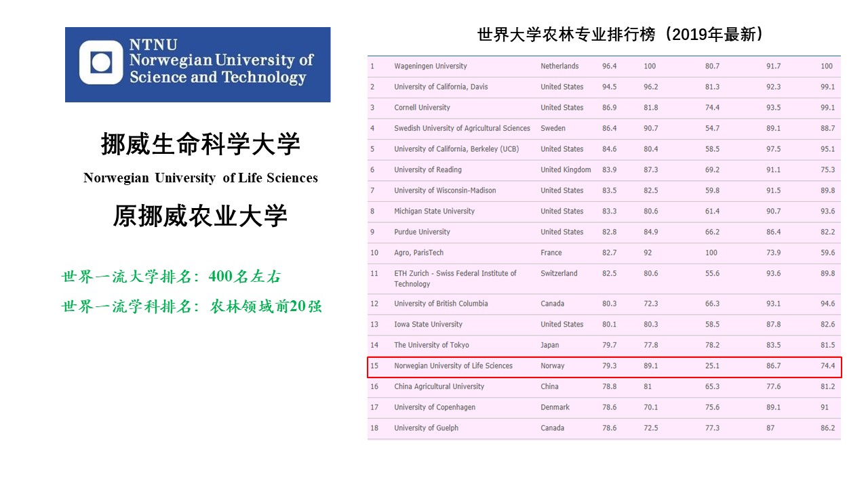The height and width of the screenshot is (488, 868).
Task: Click the NTNU square logo icon
Action: [x=101, y=63]
